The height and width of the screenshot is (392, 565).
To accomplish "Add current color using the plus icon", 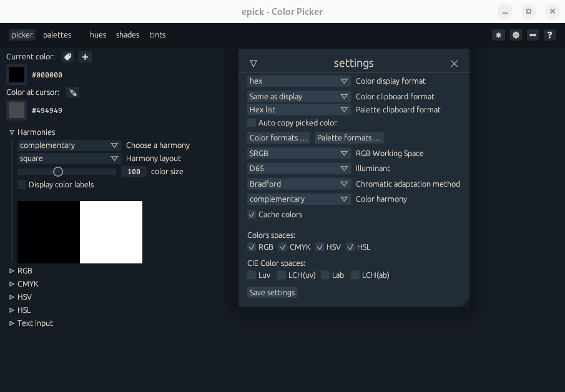I will [85, 57].
